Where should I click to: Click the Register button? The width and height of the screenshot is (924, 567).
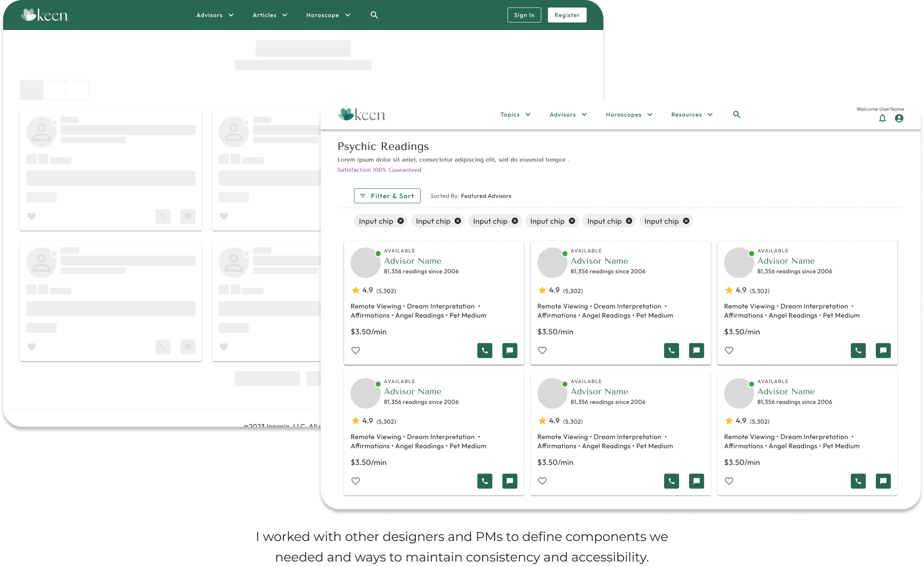(x=567, y=15)
